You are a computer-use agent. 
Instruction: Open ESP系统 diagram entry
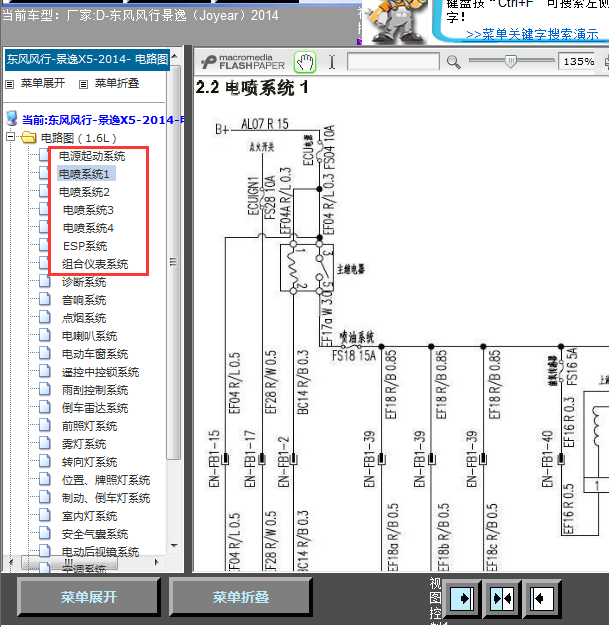pyautogui.click(x=85, y=246)
